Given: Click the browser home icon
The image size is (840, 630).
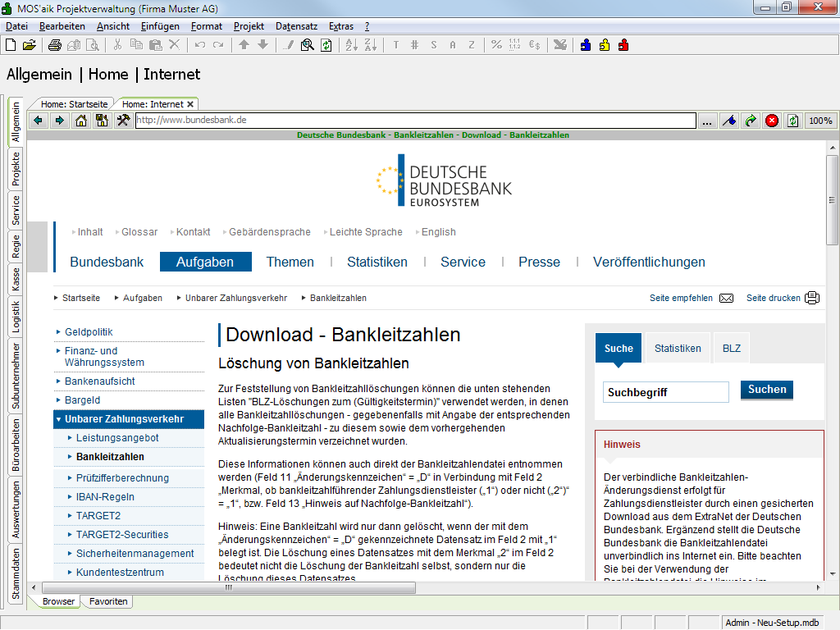Looking at the screenshot, I should [x=81, y=121].
